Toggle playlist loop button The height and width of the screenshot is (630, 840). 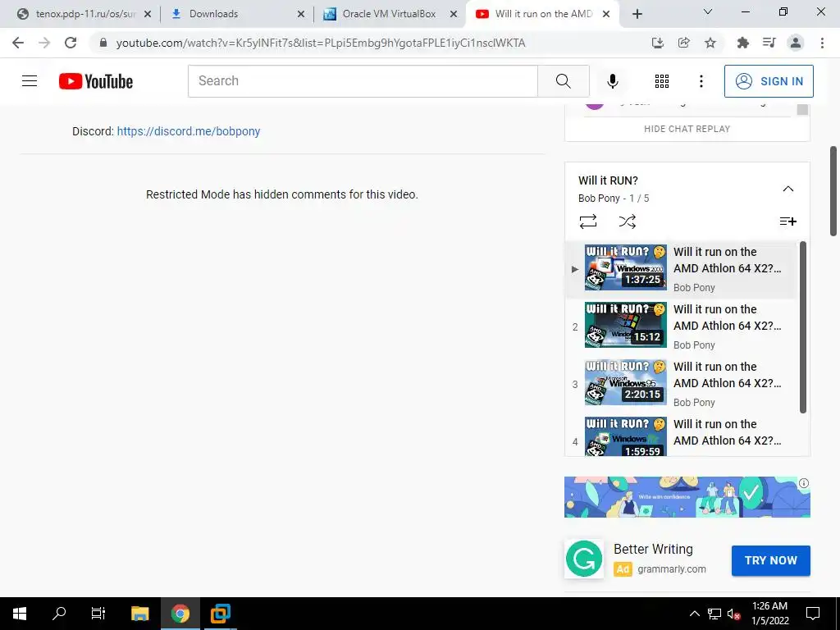(587, 221)
